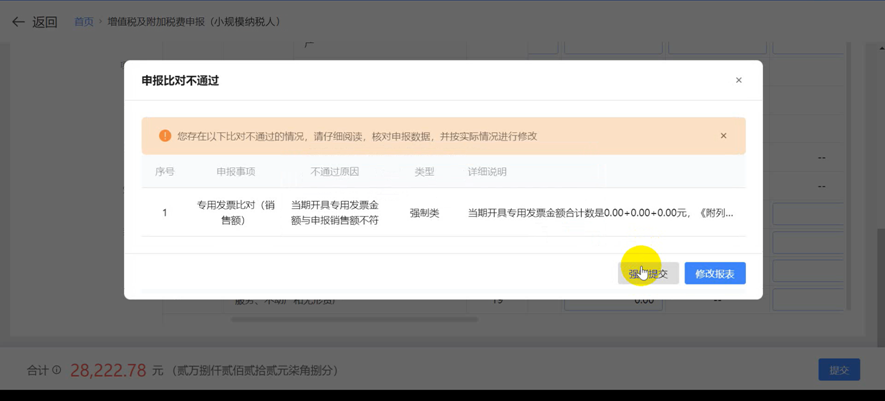
Task: Click the orange warning exclamation icon
Action: pyautogui.click(x=165, y=136)
